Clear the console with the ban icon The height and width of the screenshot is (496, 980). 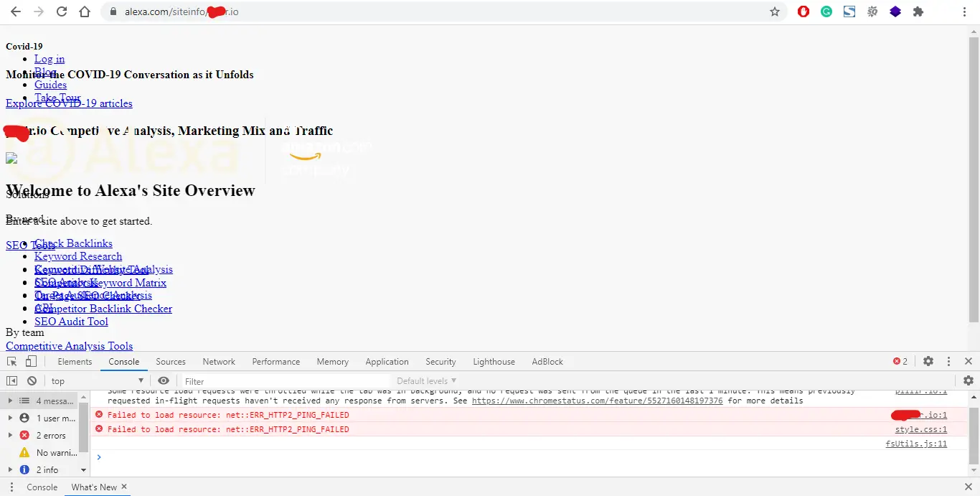[x=32, y=381]
